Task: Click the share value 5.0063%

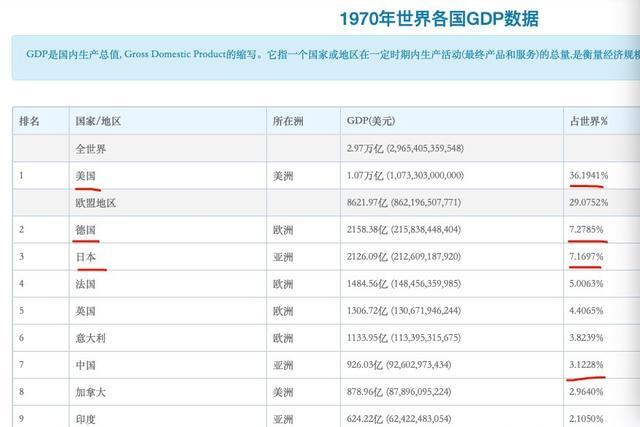Action: [x=586, y=283]
